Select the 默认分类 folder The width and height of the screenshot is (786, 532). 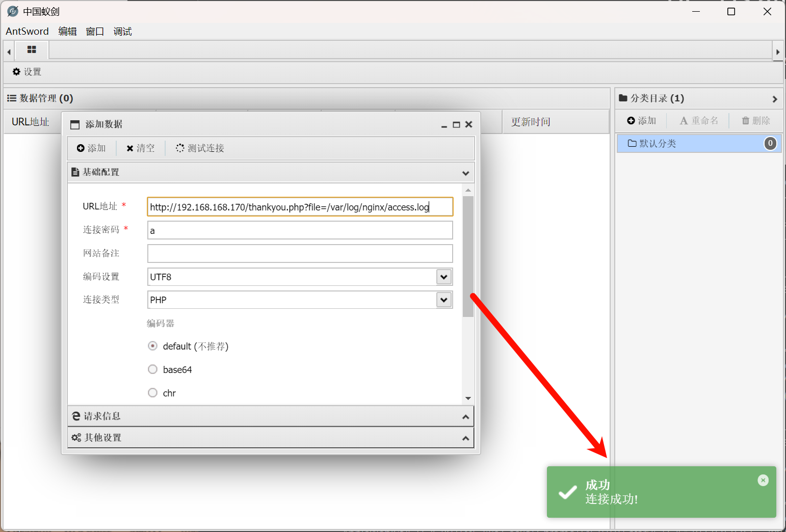click(x=699, y=144)
